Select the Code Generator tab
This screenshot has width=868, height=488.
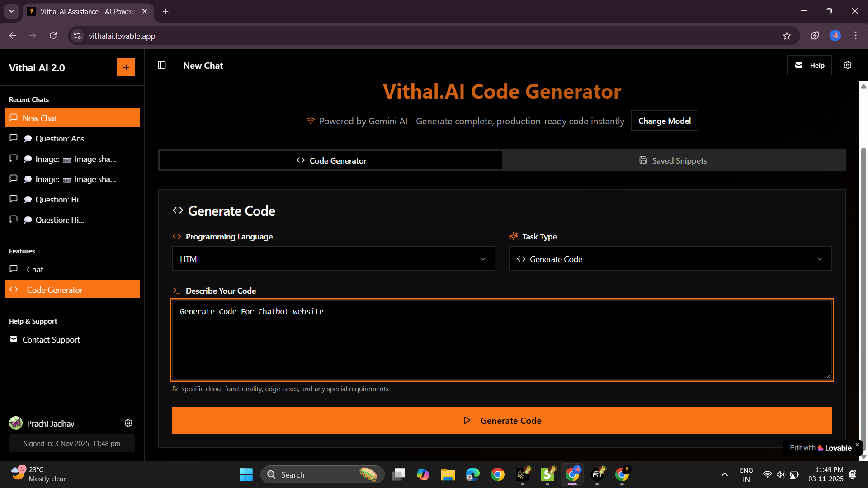tap(330, 160)
